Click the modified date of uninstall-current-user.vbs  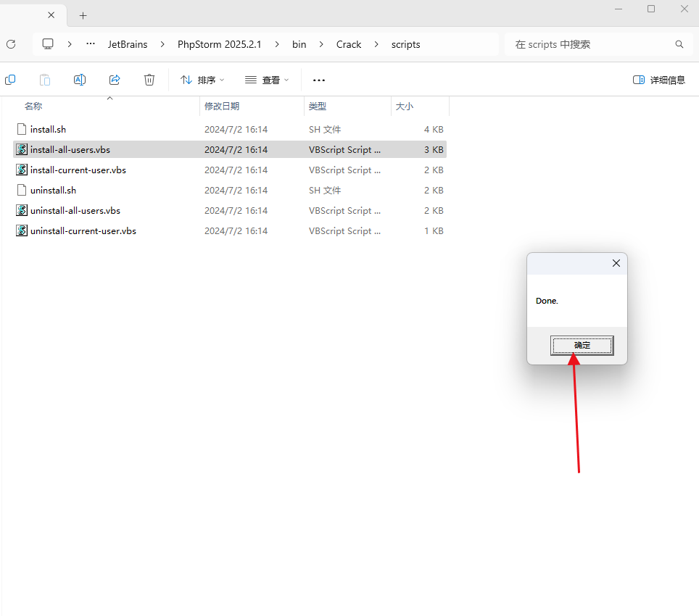236,231
